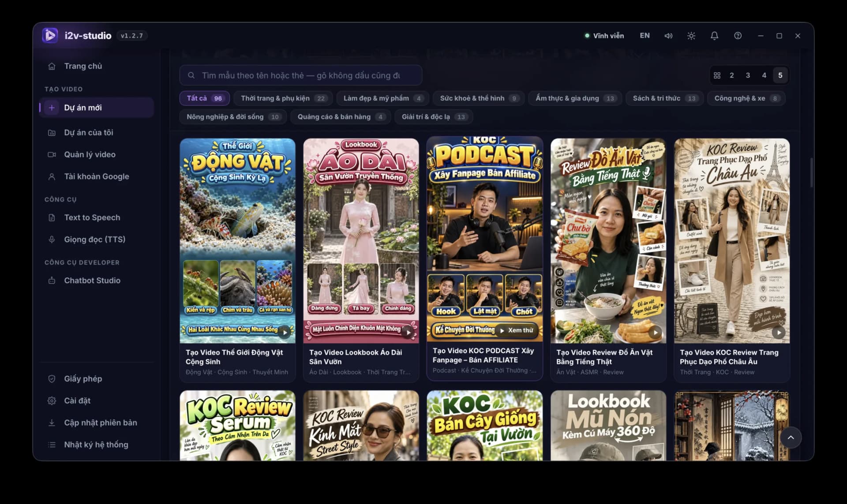Open the snowy courtyard template thumbnail
This screenshot has width=847, height=504.
point(732,426)
